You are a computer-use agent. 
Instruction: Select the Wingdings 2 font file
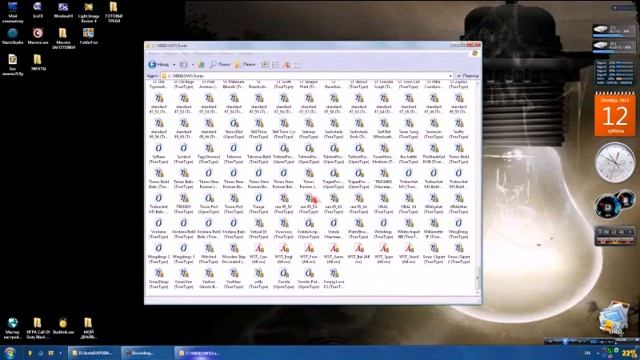(158, 253)
